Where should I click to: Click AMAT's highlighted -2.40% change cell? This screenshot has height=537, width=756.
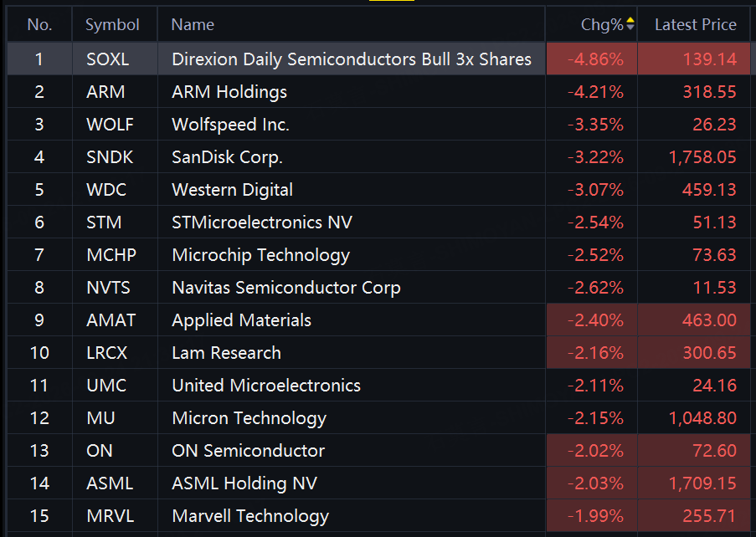pos(592,320)
